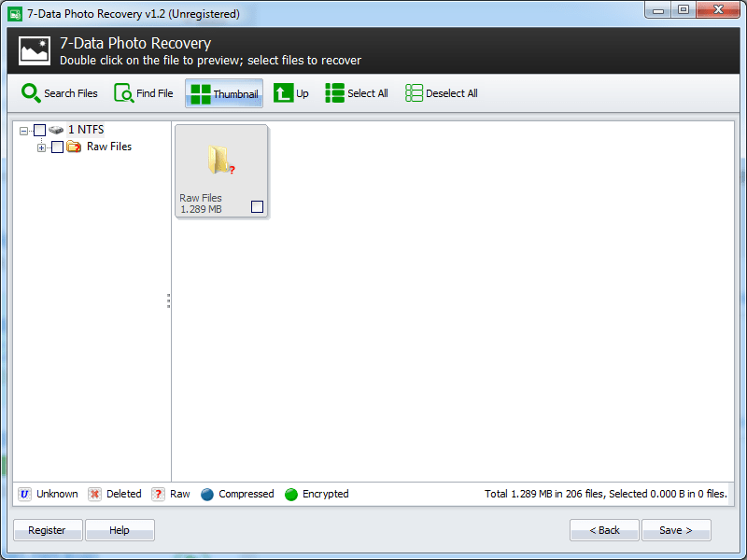
Task: Click the Compressed file legend icon
Action: [207, 494]
